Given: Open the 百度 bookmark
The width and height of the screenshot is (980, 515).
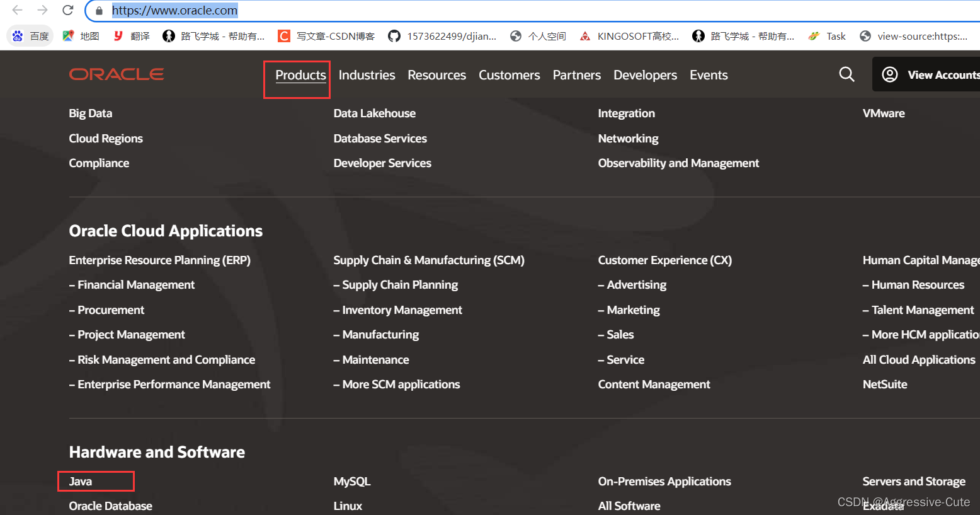Looking at the screenshot, I should [x=30, y=36].
